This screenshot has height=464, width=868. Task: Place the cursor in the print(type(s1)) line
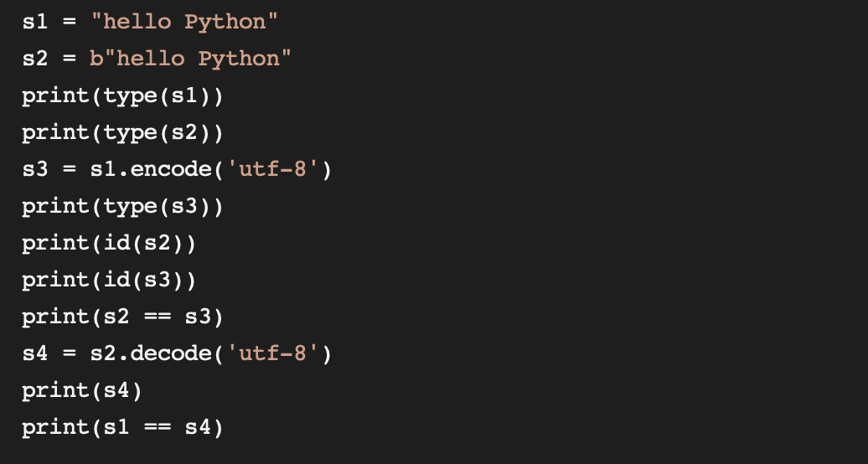tap(122, 96)
